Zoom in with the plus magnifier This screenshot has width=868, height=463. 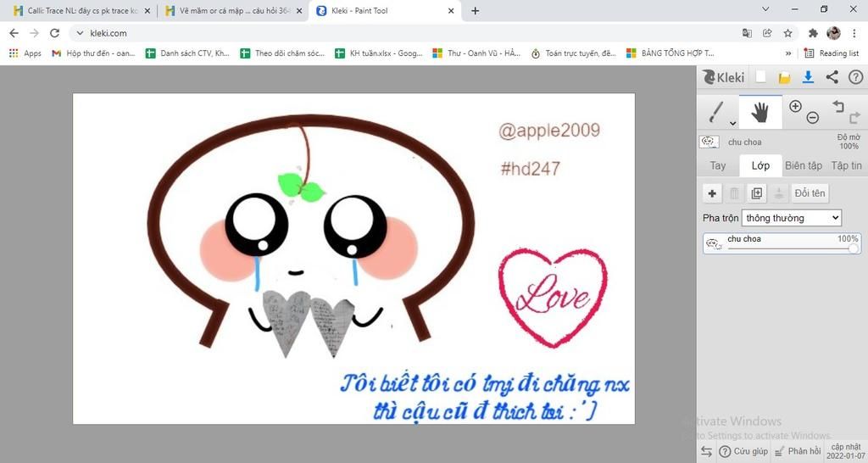pyautogui.click(x=795, y=106)
